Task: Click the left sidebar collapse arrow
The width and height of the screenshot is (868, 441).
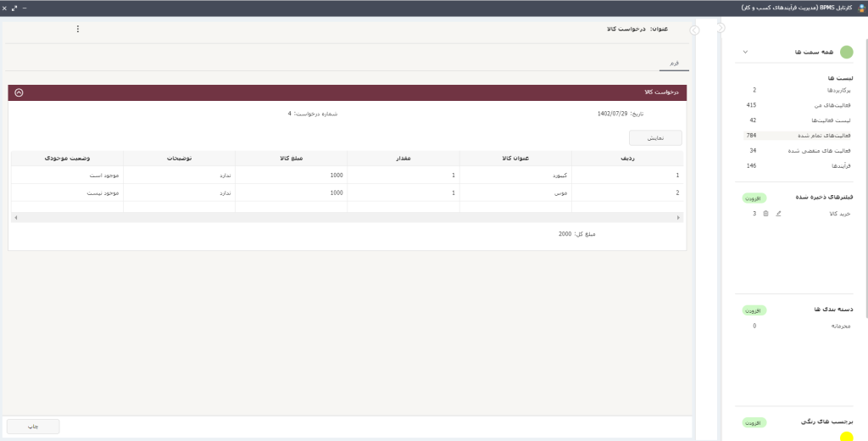Action: click(694, 30)
